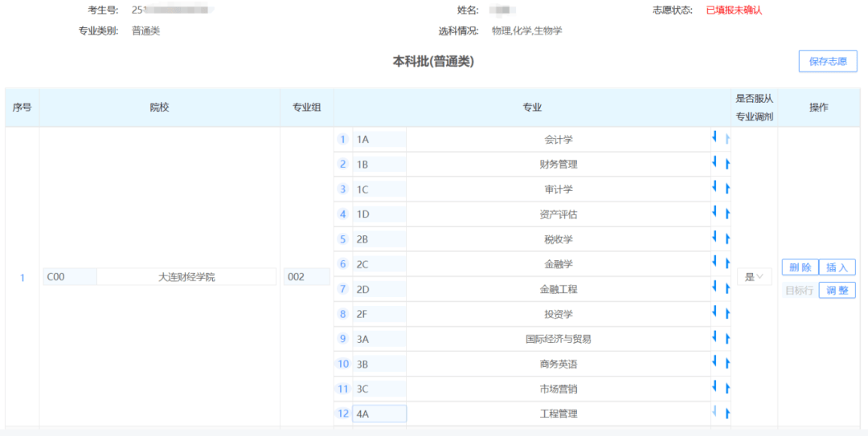Image resolution: width=868 pixels, height=436 pixels.
Task: Click the 投资学 major name cell
Action: (x=559, y=314)
